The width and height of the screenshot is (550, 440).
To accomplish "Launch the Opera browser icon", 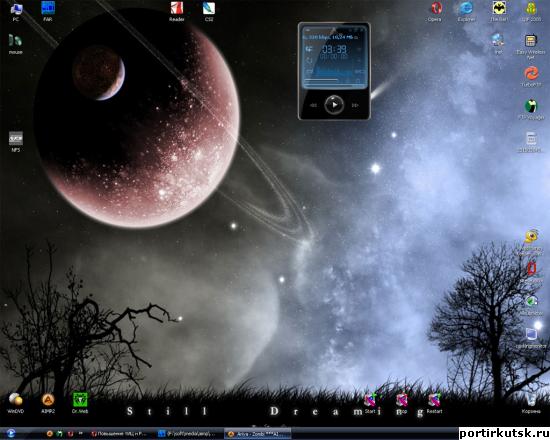I will (x=435, y=12).
